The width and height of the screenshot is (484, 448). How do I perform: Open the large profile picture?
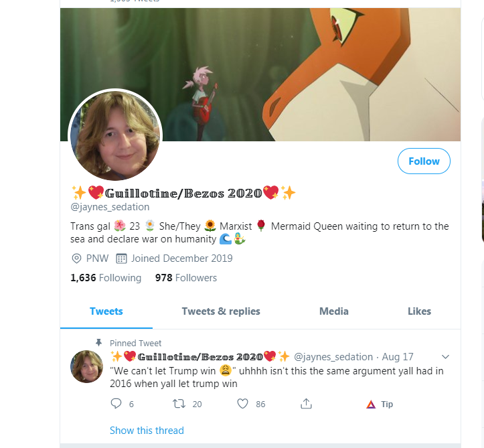(115, 135)
